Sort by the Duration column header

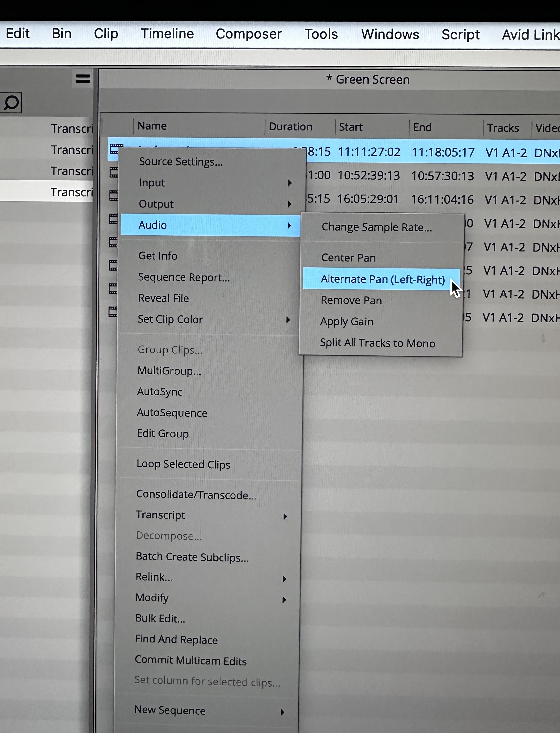tap(290, 127)
